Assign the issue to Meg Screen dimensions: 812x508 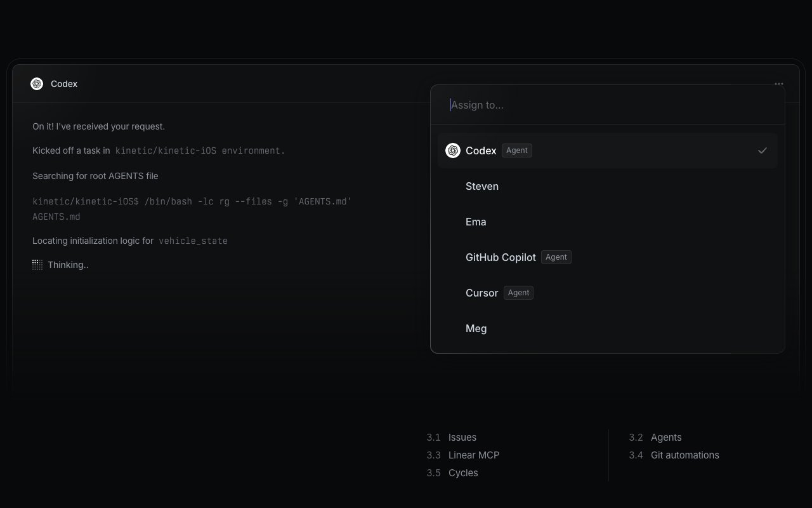608,328
